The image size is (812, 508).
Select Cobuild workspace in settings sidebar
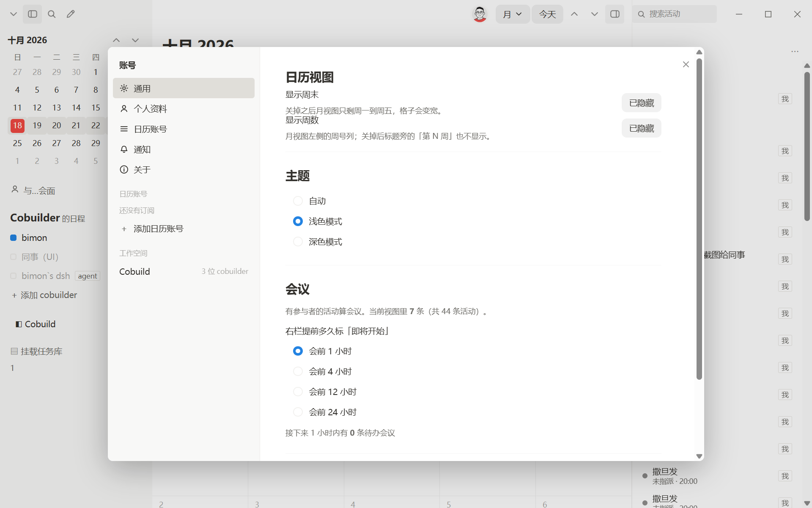point(184,272)
